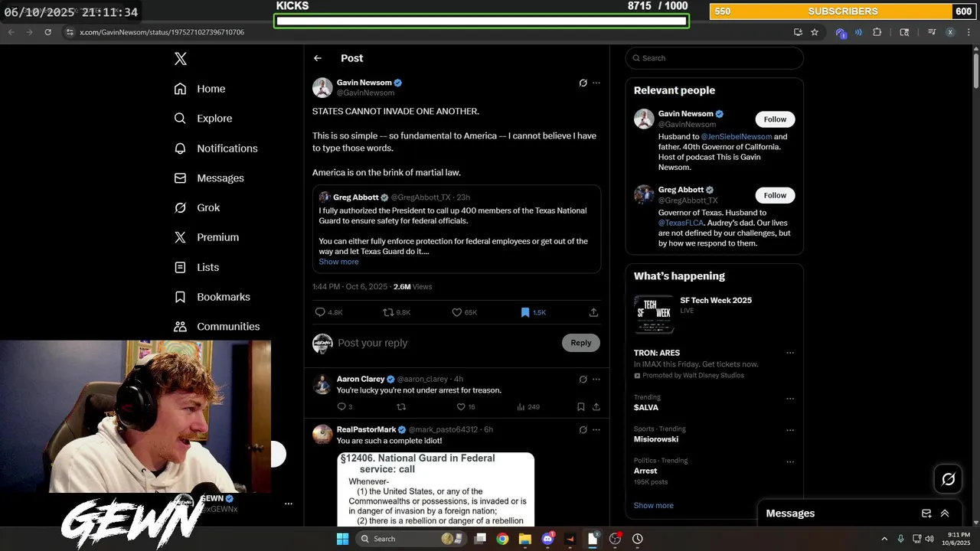Open Discord from the taskbar
980x551 pixels.
click(x=547, y=539)
